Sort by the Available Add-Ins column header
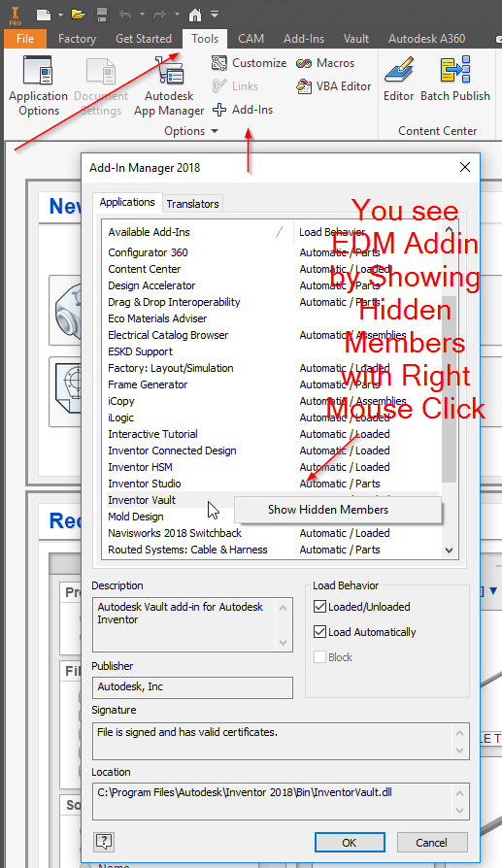The height and width of the screenshot is (868, 502). tap(199, 232)
